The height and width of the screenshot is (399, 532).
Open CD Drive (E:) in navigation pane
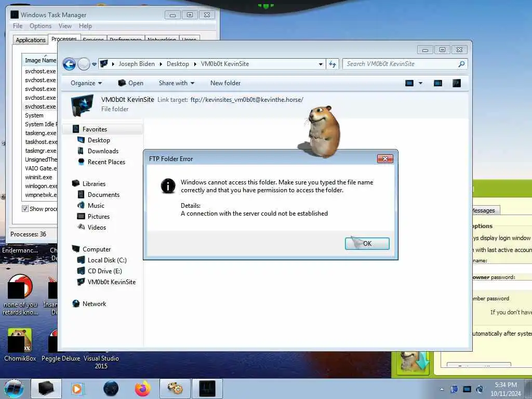(104, 271)
